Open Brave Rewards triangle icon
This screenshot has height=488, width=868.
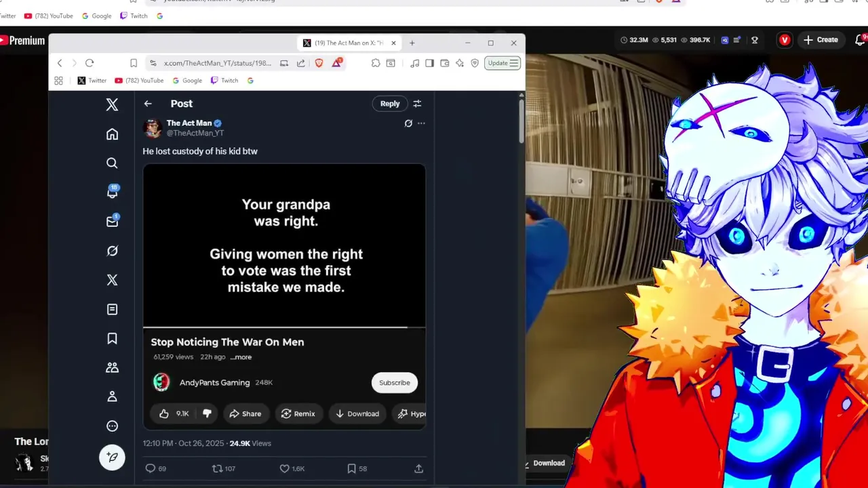pyautogui.click(x=336, y=63)
